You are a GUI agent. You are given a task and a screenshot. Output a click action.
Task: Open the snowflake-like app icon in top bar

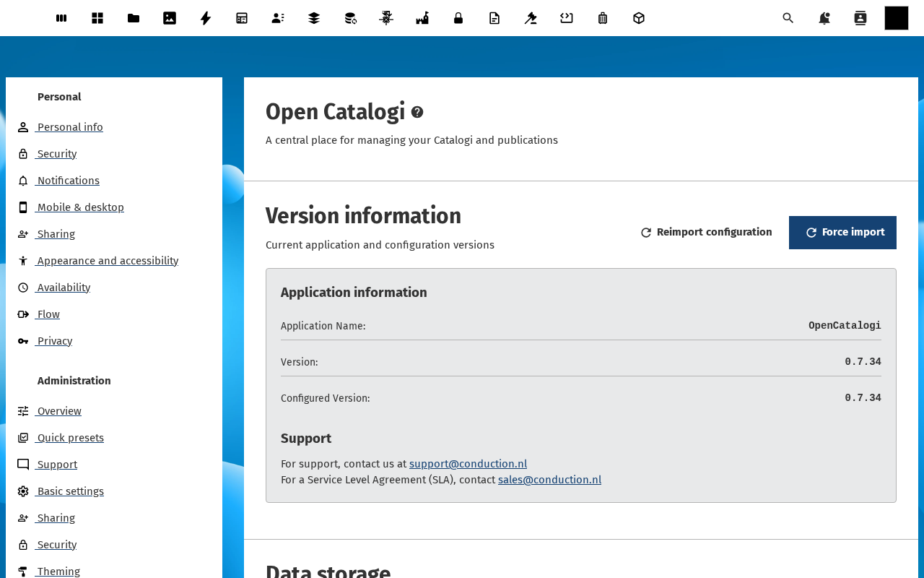[x=386, y=18]
